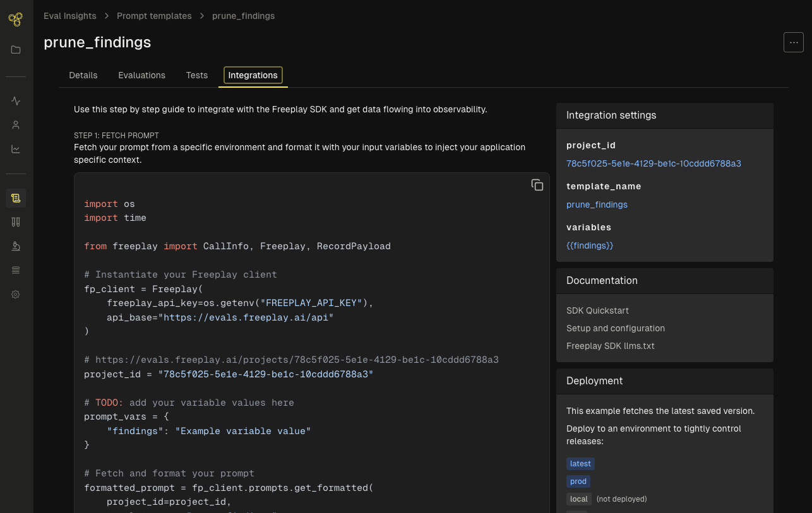Click "Example variable value" string in code
Screen dimensions: 812x513
(243, 431)
